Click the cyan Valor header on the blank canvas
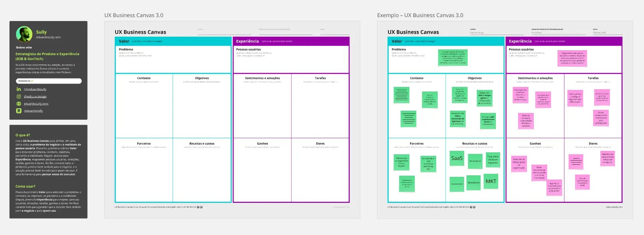 click(x=173, y=41)
